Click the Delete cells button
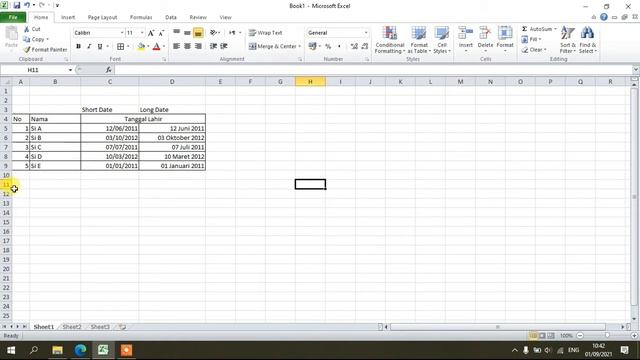 pos(485,40)
